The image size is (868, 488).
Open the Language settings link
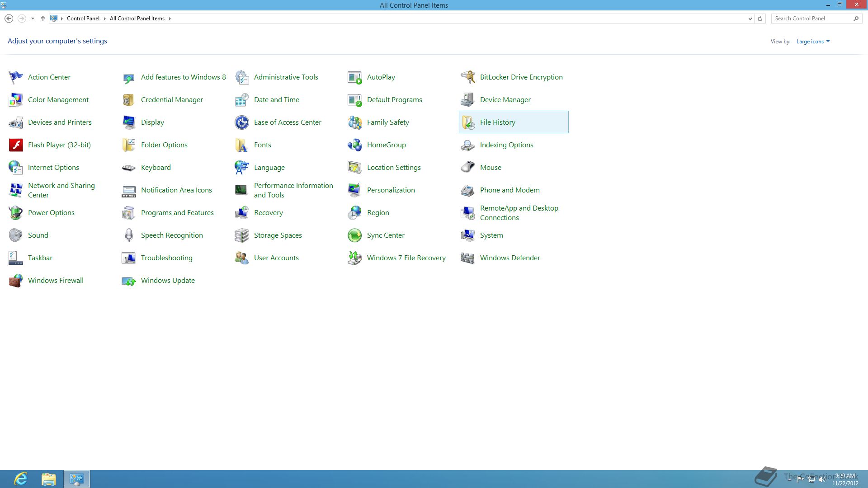click(x=269, y=168)
